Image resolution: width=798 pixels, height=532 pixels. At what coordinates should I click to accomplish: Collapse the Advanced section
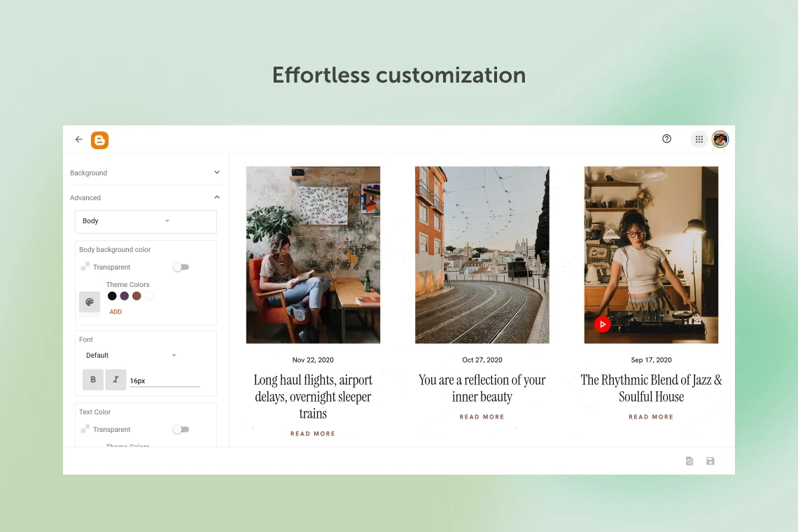tap(146, 197)
